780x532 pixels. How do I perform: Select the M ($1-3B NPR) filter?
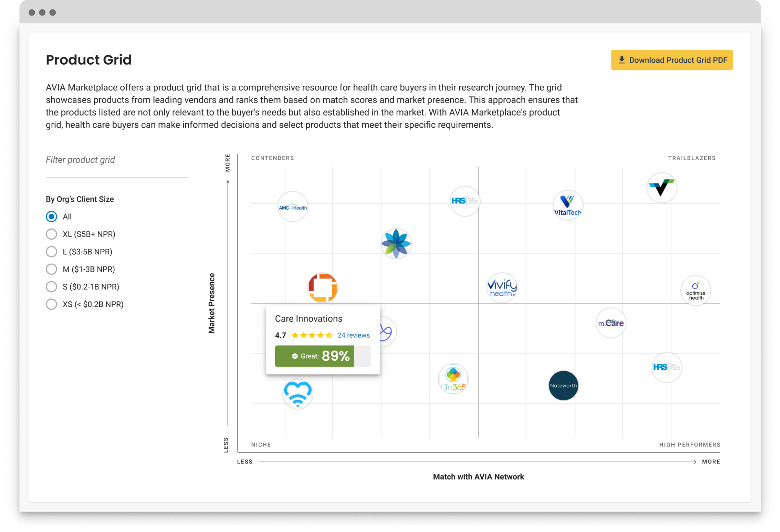click(51, 269)
